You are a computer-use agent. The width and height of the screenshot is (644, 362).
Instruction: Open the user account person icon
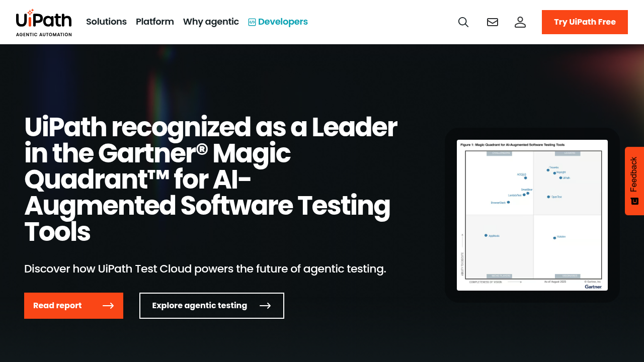point(520,22)
